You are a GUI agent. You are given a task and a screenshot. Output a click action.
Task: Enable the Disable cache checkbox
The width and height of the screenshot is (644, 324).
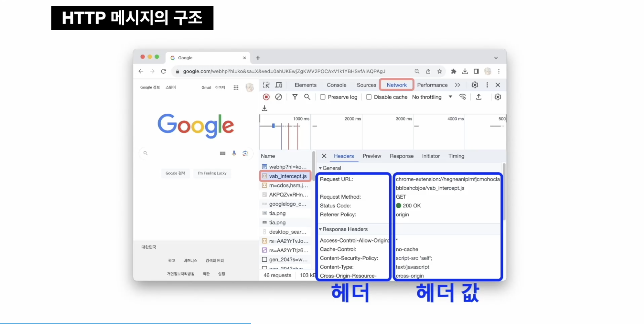point(369,97)
